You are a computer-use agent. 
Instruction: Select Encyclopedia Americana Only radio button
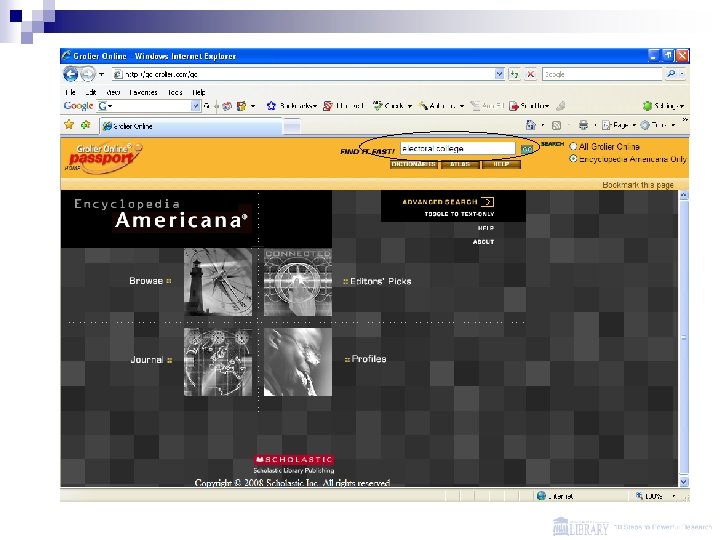[x=573, y=159]
